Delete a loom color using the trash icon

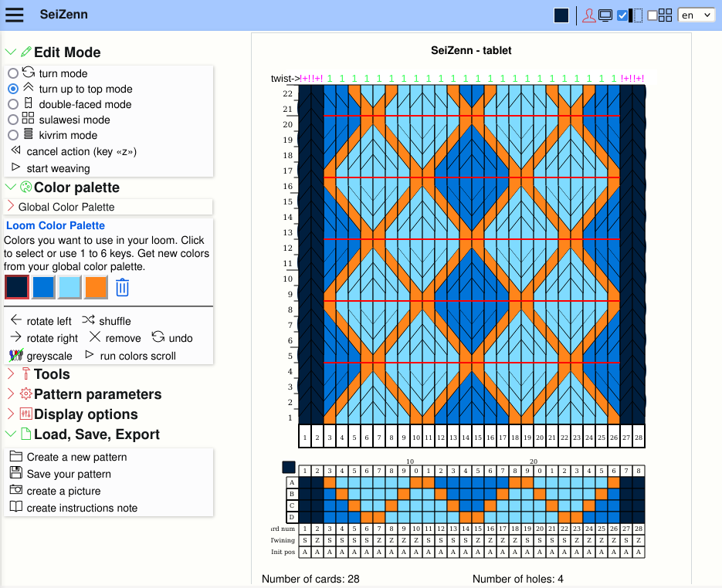pos(121,286)
